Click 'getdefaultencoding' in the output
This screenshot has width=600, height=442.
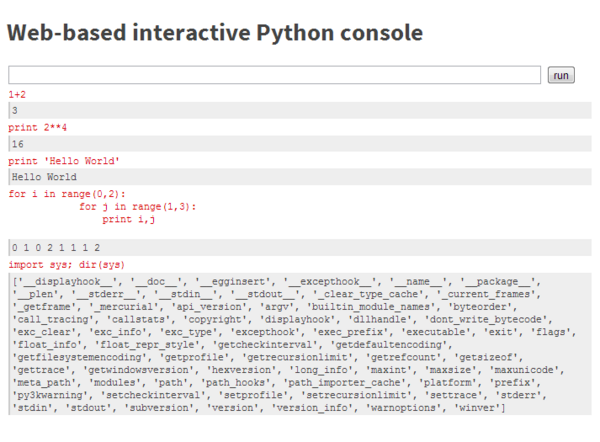[389, 345]
